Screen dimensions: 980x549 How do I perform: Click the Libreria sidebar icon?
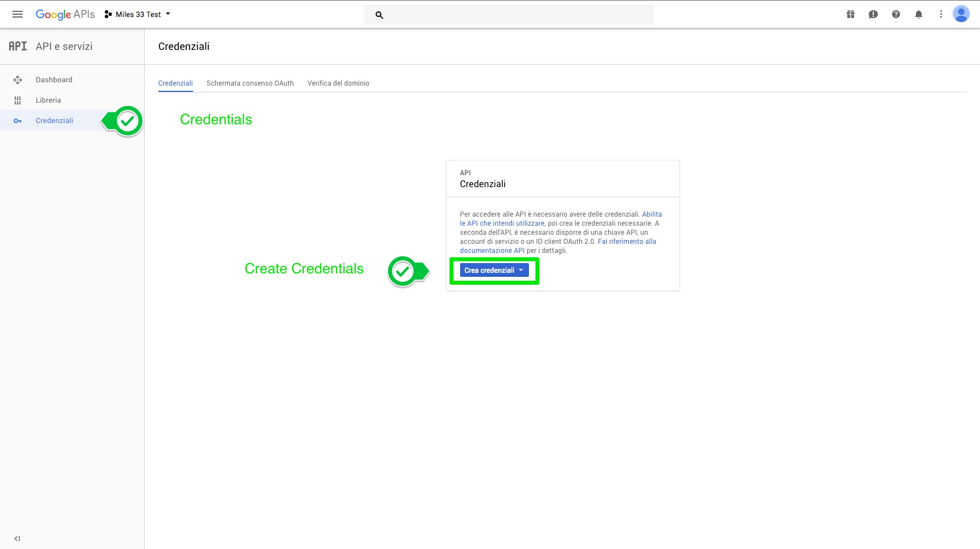[x=18, y=100]
